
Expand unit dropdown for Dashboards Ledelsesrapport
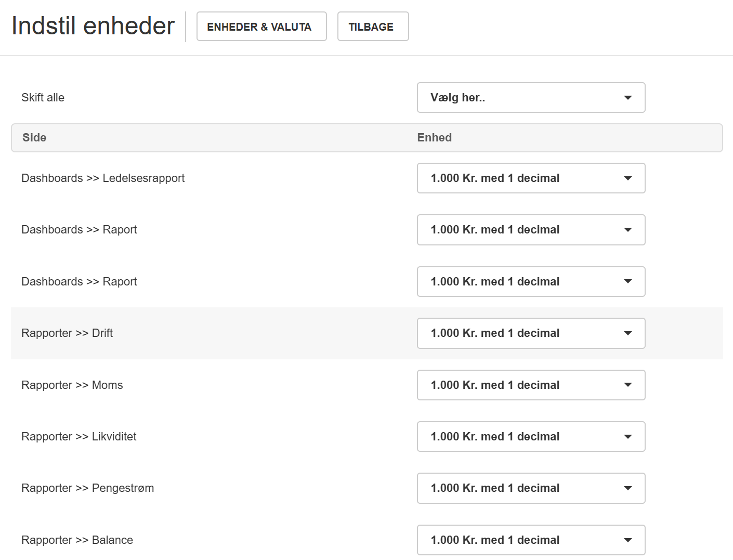pyautogui.click(x=531, y=178)
